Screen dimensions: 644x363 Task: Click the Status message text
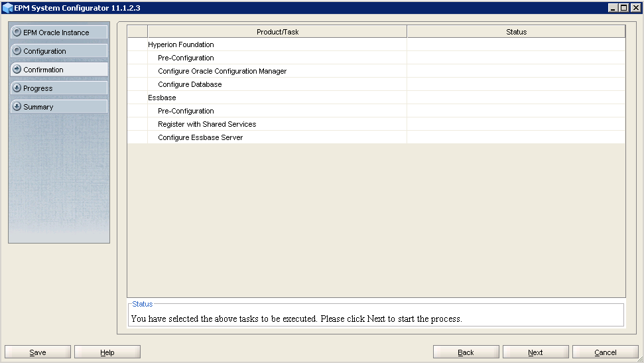(296, 319)
